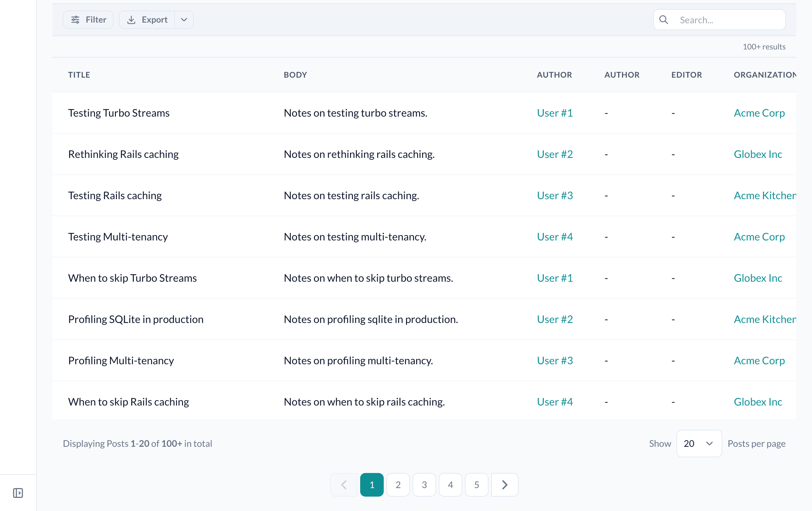
Task: Select the Profiling Multi-tenancy title
Action: point(121,360)
